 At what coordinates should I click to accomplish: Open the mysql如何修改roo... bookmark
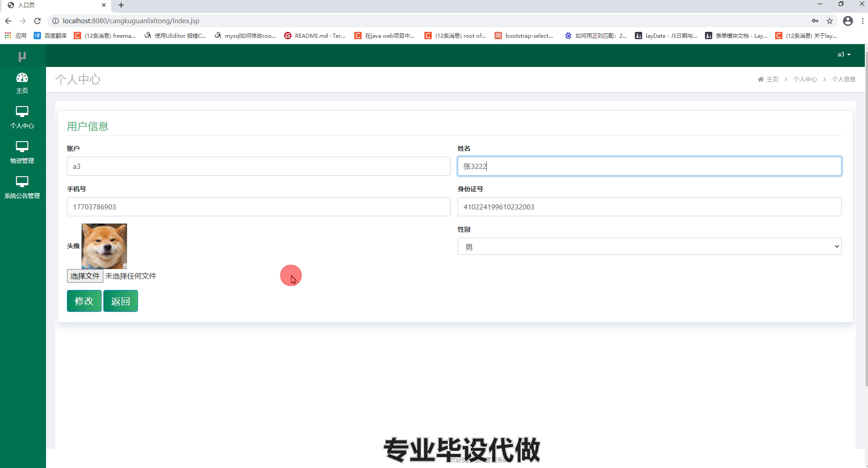[245, 36]
